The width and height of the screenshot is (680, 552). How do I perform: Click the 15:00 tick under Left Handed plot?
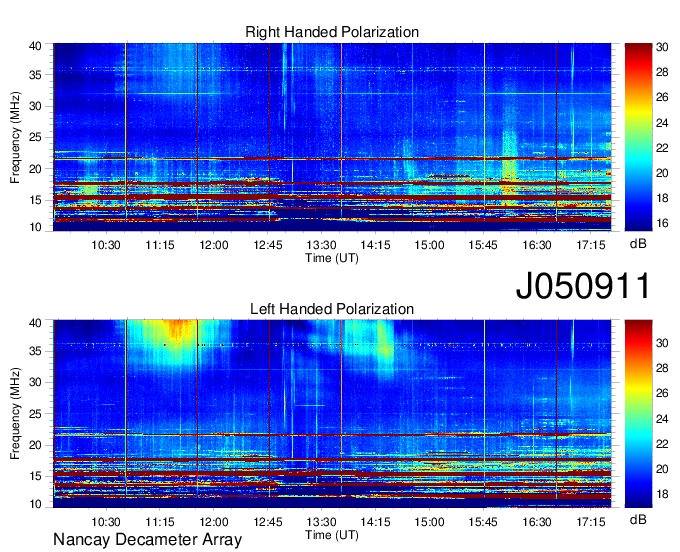coord(429,522)
